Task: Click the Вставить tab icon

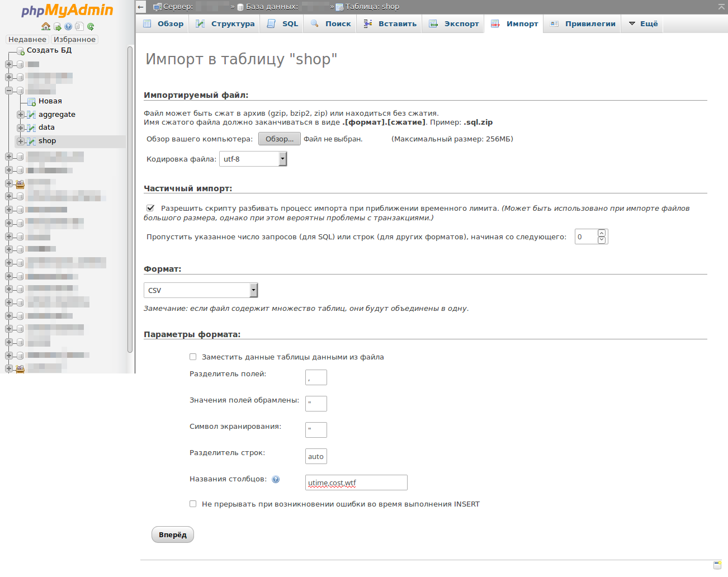Action: coord(368,23)
